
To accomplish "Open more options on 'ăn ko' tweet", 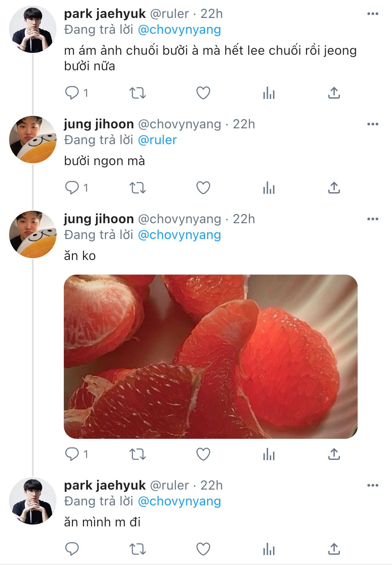I will pyautogui.click(x=373, y=219).
